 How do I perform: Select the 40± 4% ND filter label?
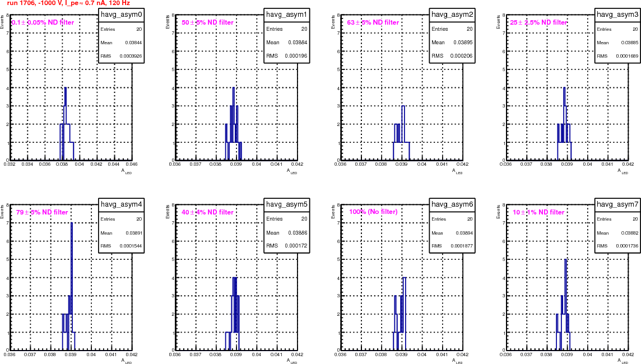[x=207, y=212]
